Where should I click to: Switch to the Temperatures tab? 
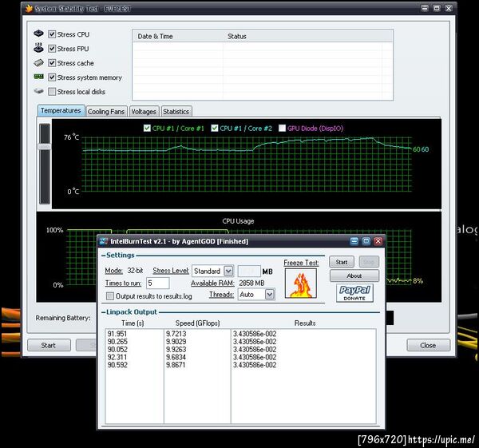click(x=61, y=111)
